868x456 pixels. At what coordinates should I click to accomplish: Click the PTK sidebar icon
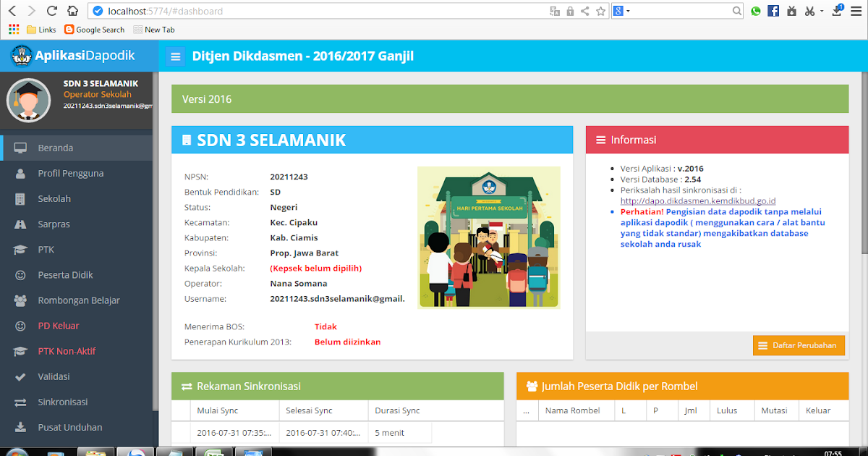pyautogui.click(x=22, y=249)
